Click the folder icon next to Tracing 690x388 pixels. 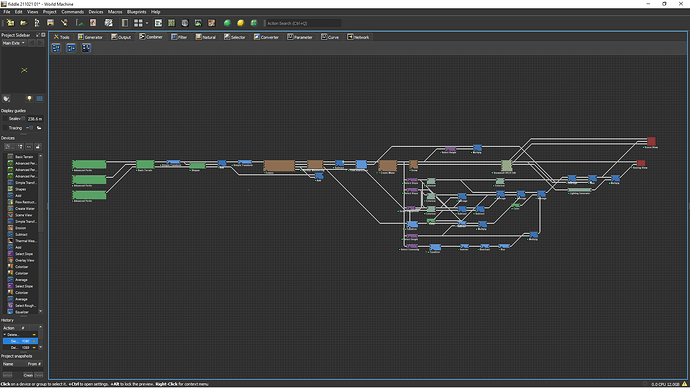pyautogui.click(x=39, y=128)
